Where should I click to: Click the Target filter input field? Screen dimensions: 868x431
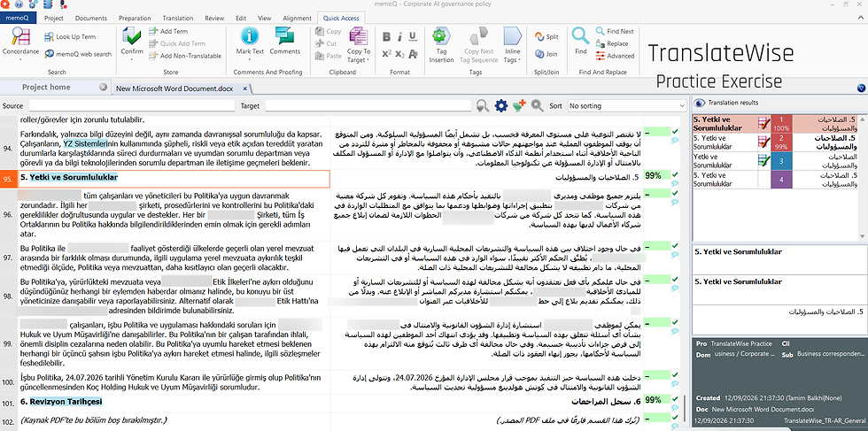pyautogui.click(x=368, y=105)
